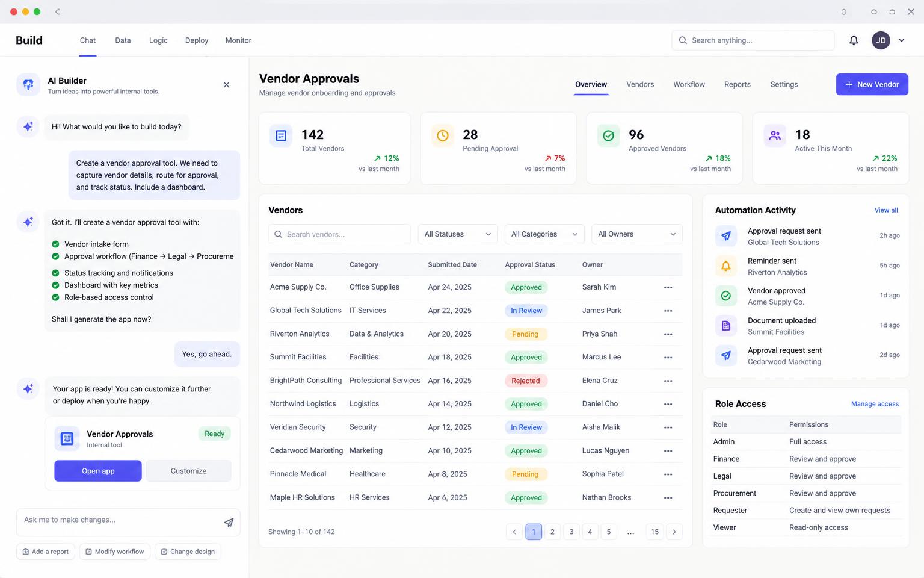Open the Reports tab
This screenshot has width=924, height=578.
coord(737,84)
